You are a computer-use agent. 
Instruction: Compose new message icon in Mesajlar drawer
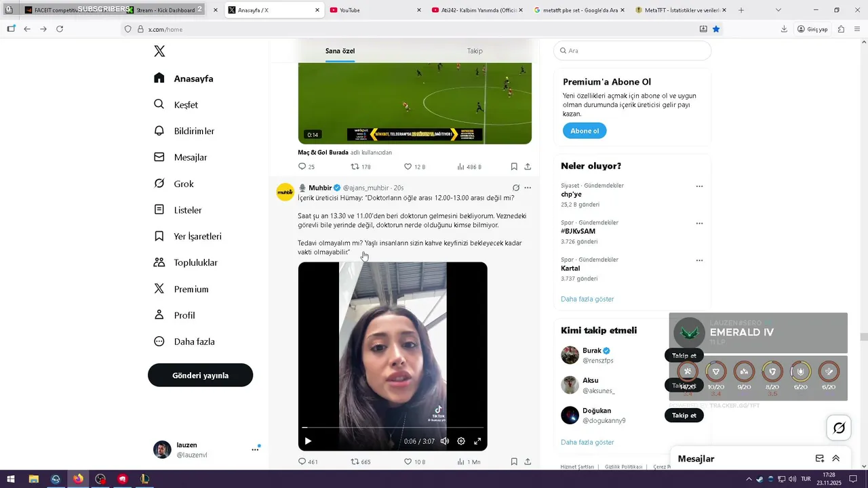click(820, 459)
